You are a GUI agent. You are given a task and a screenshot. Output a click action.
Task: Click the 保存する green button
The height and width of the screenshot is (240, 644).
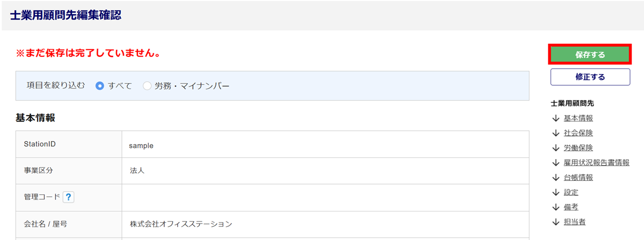(590, 55)
